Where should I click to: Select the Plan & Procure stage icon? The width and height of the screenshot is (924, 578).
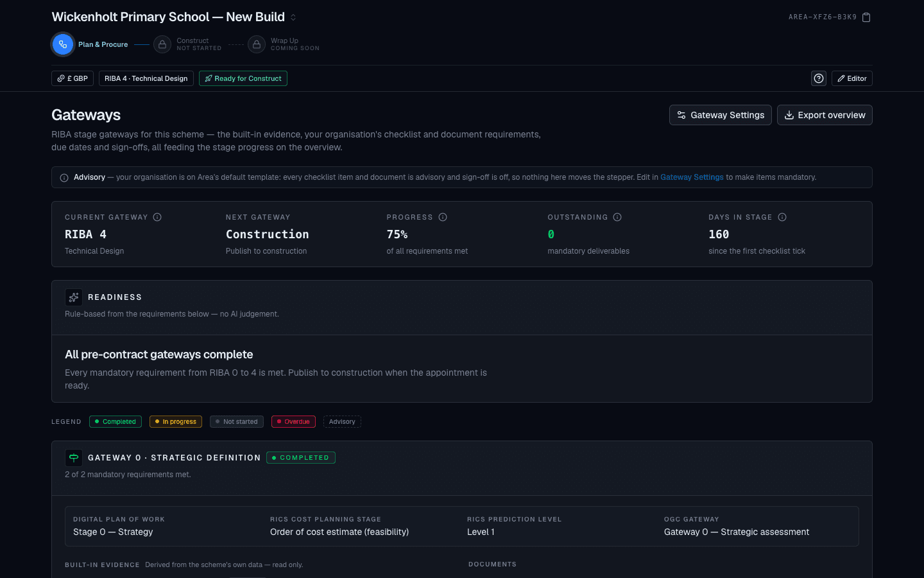pyautogui.click(x=62, y=44)
